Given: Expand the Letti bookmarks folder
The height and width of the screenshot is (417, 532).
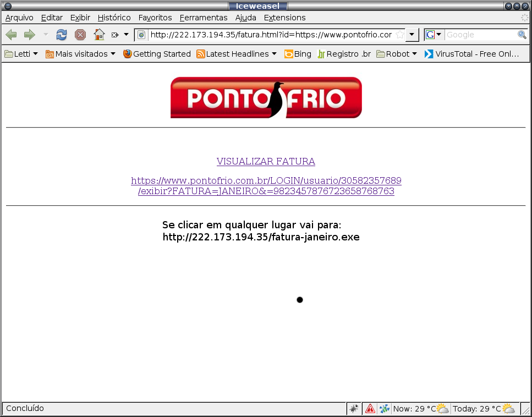Looking at the screenshot, I should [21, 54].
